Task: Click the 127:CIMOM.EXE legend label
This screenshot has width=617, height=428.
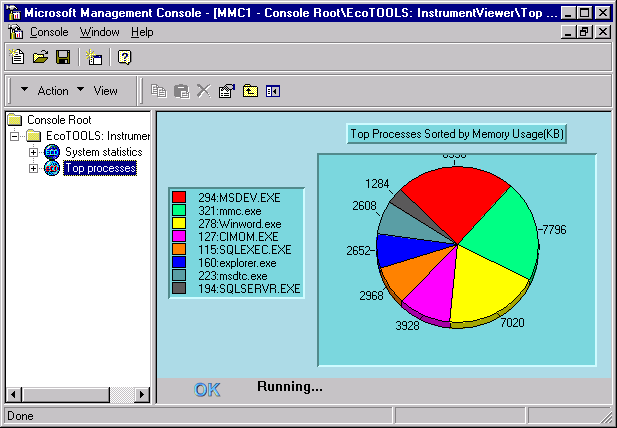Action: tap(238, 236)
